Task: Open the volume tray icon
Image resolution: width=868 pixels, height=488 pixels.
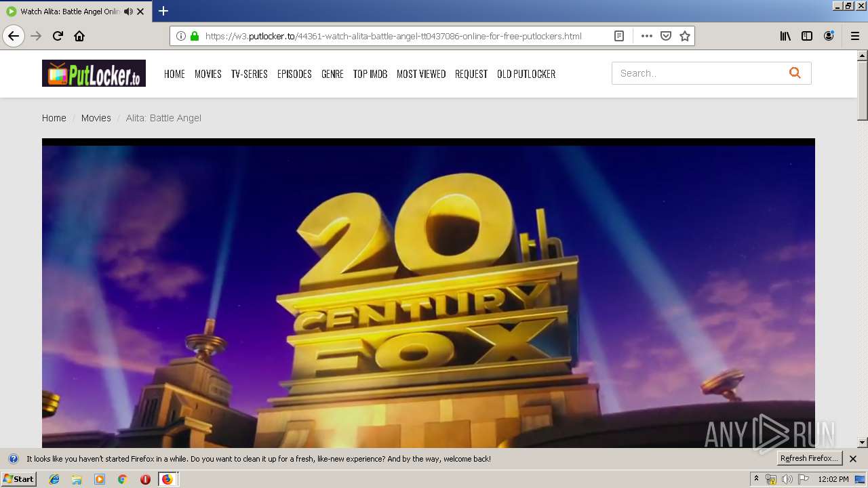Action: pyautogui.click(x=787, y=479)
